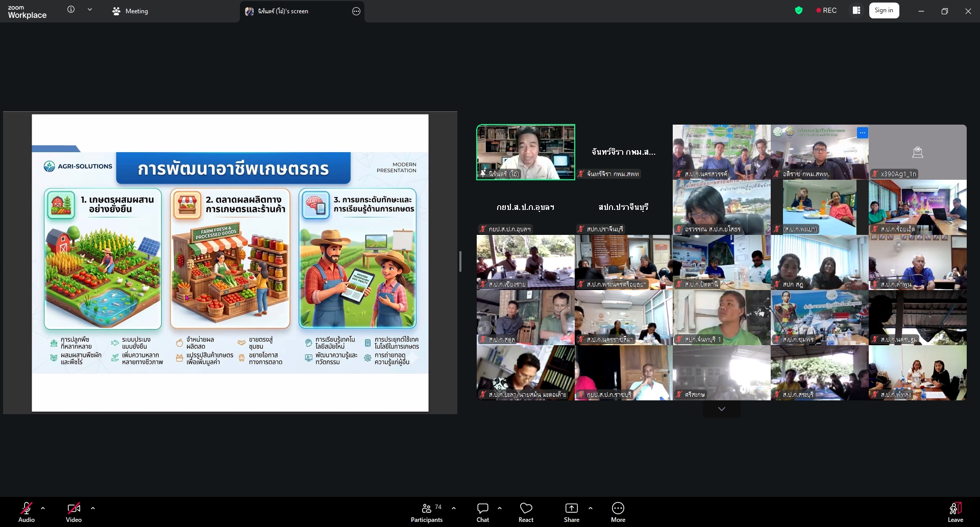980x527 pixels.
Task: Click the farm icon beside heading 1
Action: pos(61,204)
